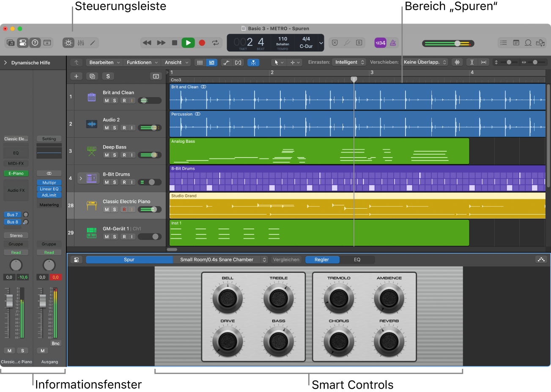Select the EQ tab in Smart Controls
Image resolution: width=551 pixels, height=392 pixels.
click(357, 260)
